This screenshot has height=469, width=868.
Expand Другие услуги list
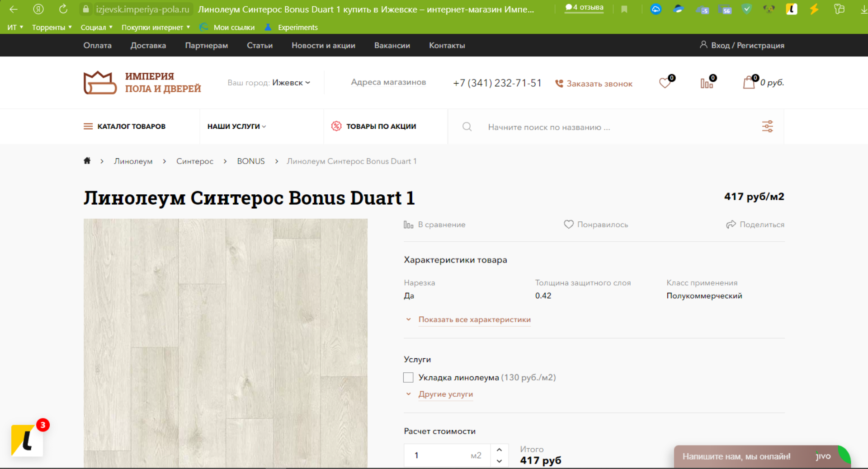click(x=446, y=394)
